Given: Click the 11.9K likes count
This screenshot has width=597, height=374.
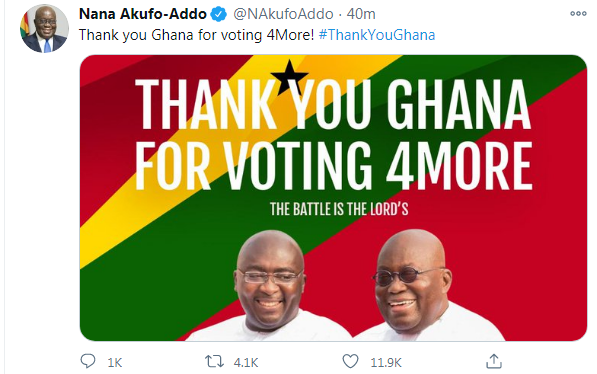Looking at the screenshot, I should pyautogui.click(x=386, y=363).
